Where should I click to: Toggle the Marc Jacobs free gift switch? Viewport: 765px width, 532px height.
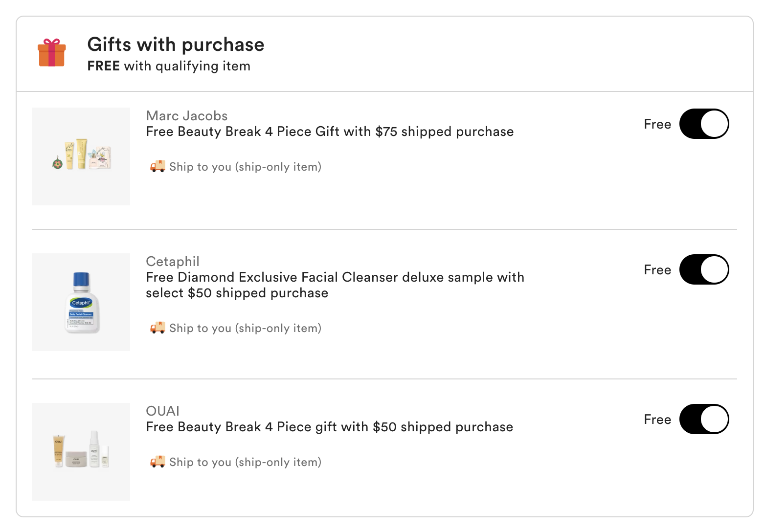pos(704,124)
